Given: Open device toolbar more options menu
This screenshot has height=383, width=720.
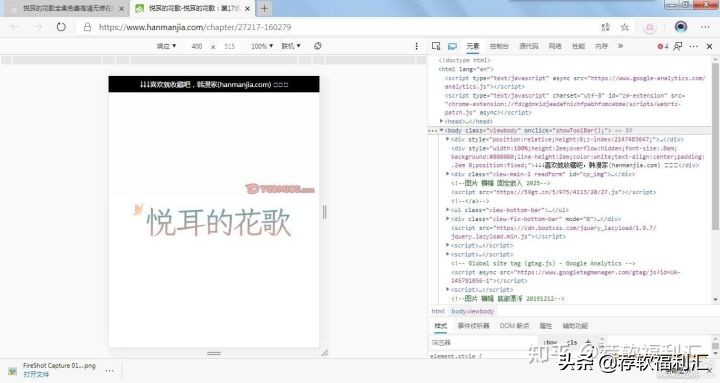Looking at the screenshot, I should click(x=416, y=46).
